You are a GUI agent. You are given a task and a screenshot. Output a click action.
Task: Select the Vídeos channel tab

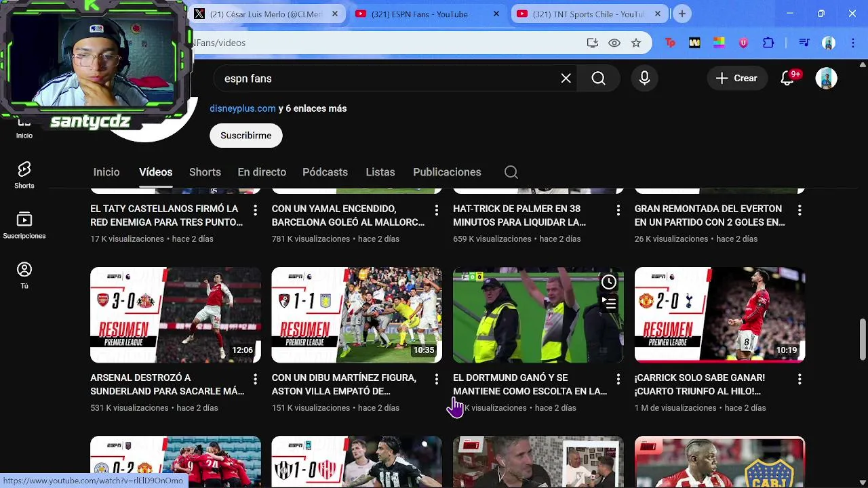tap(156, 172)
